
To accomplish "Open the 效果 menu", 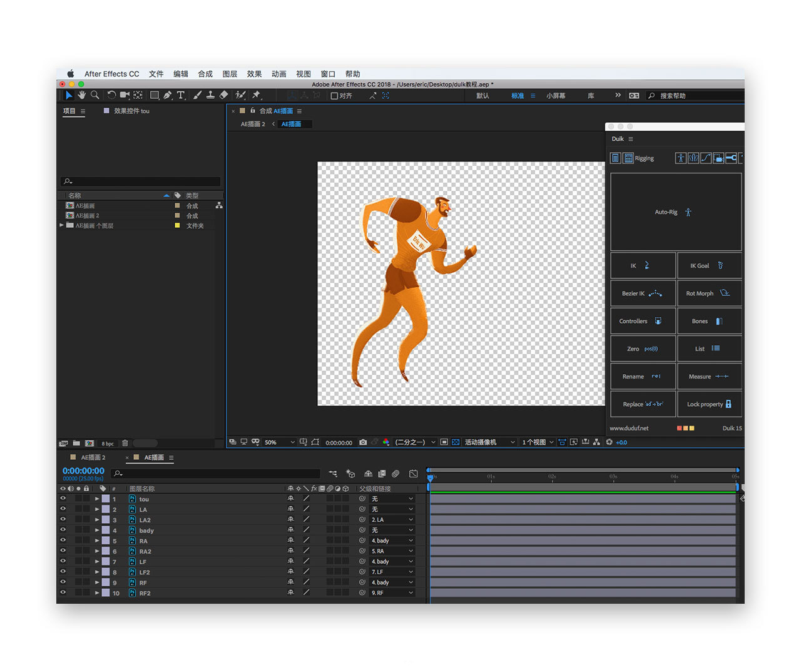I will (x=254, y=74).
